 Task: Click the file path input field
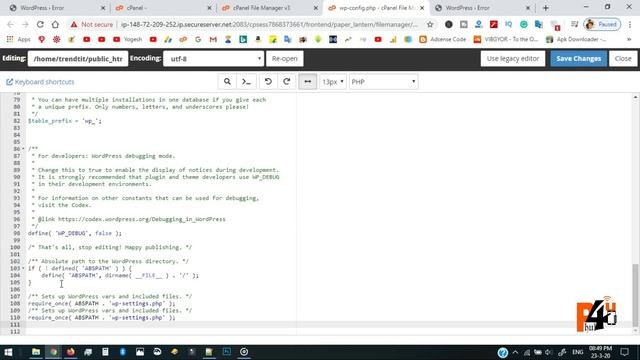coord(78,58)
